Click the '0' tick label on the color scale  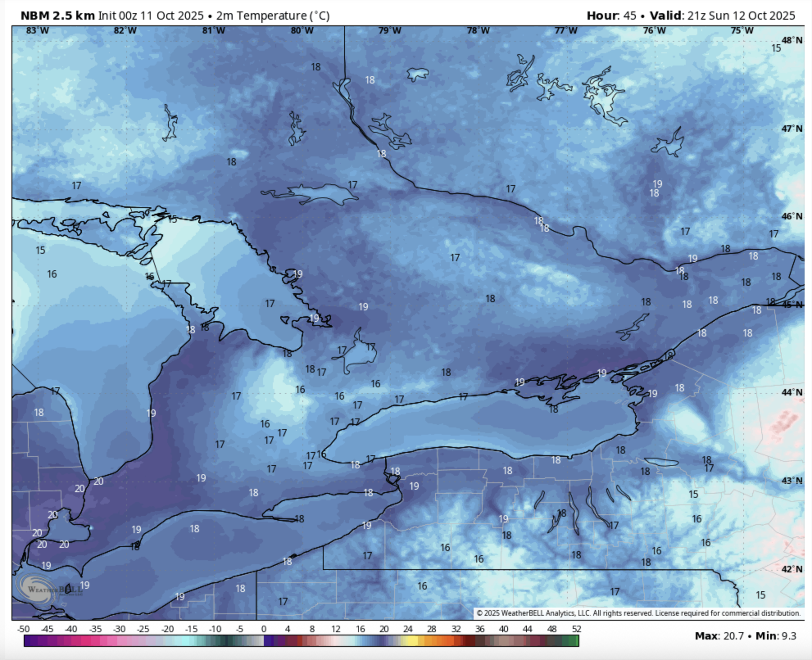(x=263, y=629)
